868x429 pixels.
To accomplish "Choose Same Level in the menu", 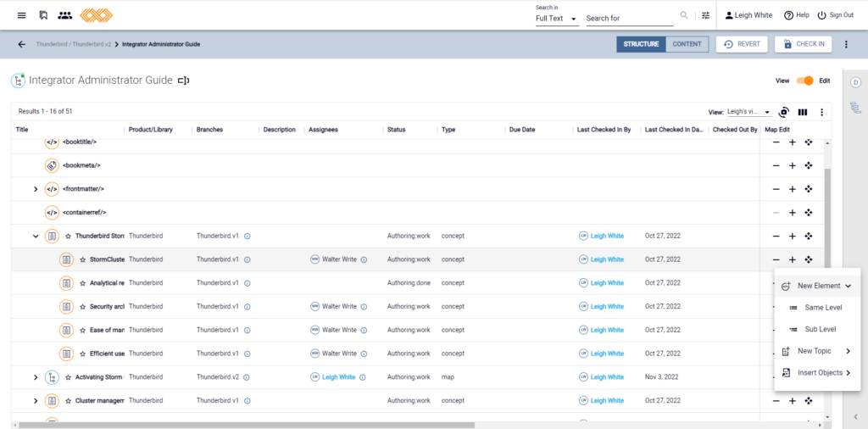I will point(818,307).
